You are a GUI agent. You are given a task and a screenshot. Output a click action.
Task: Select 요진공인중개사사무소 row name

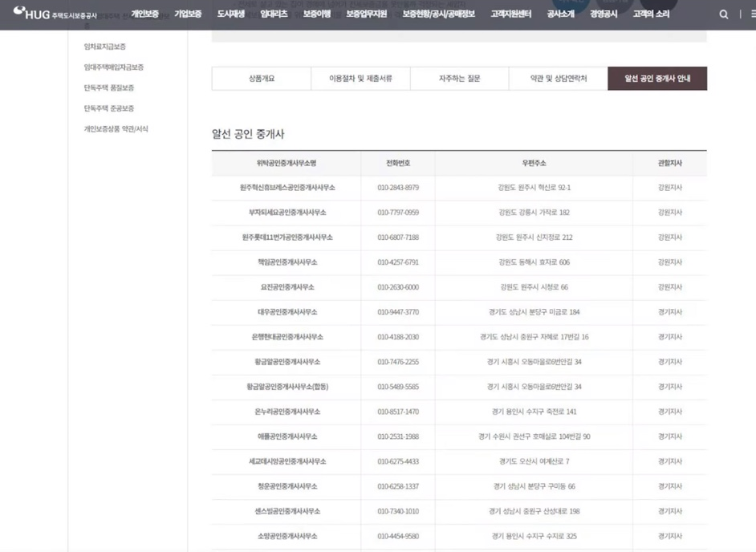pyautogui.click(x=287, y=287)
